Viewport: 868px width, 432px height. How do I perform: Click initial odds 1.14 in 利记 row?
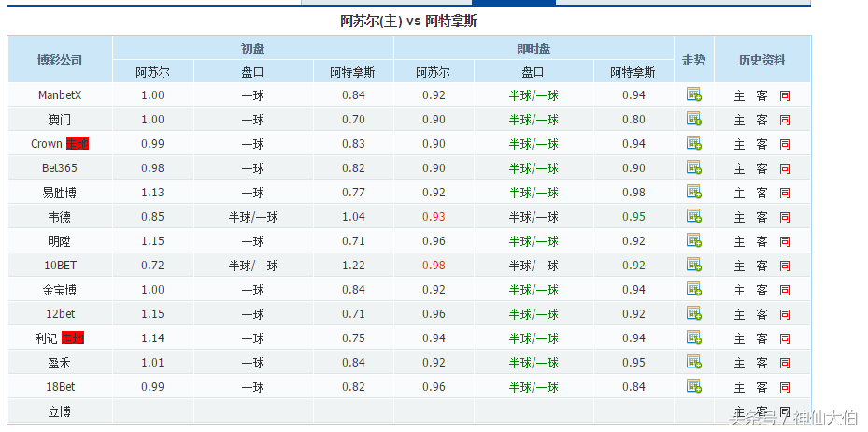pyautogui.click(x=153, y=338)
